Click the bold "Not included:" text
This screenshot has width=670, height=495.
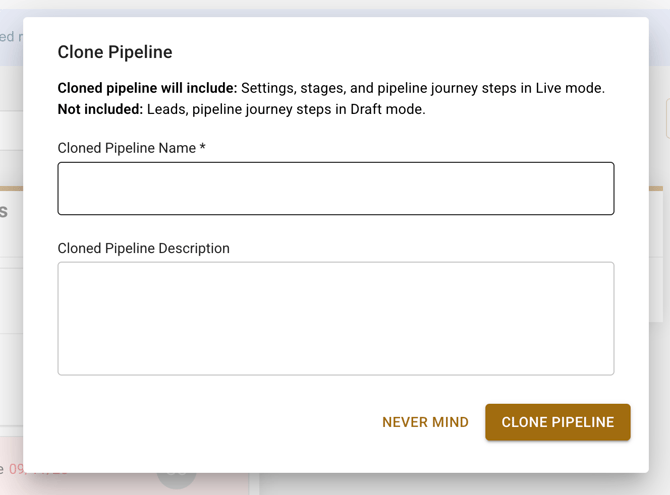point(100,109)
